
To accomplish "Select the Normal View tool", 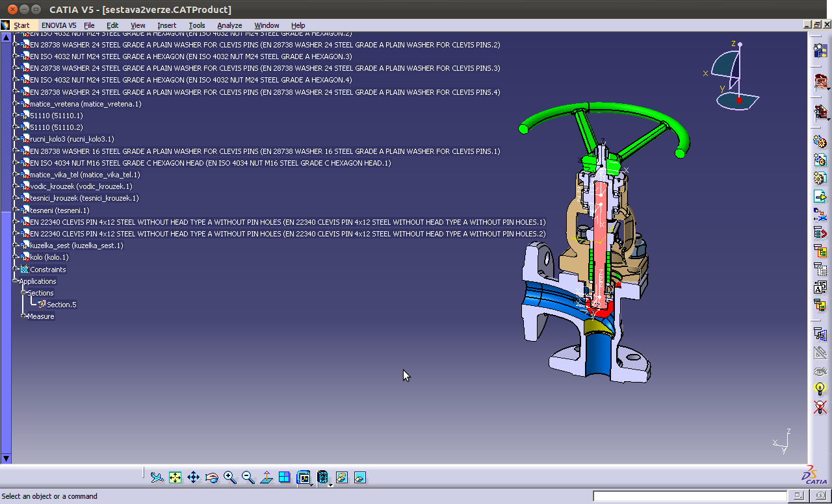I will click(266, 477).
